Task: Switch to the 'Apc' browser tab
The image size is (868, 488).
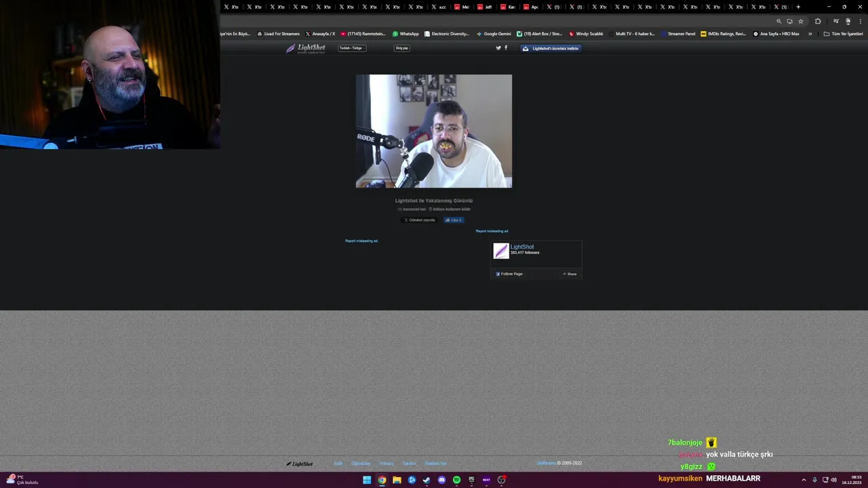Action: pos(530,7)
